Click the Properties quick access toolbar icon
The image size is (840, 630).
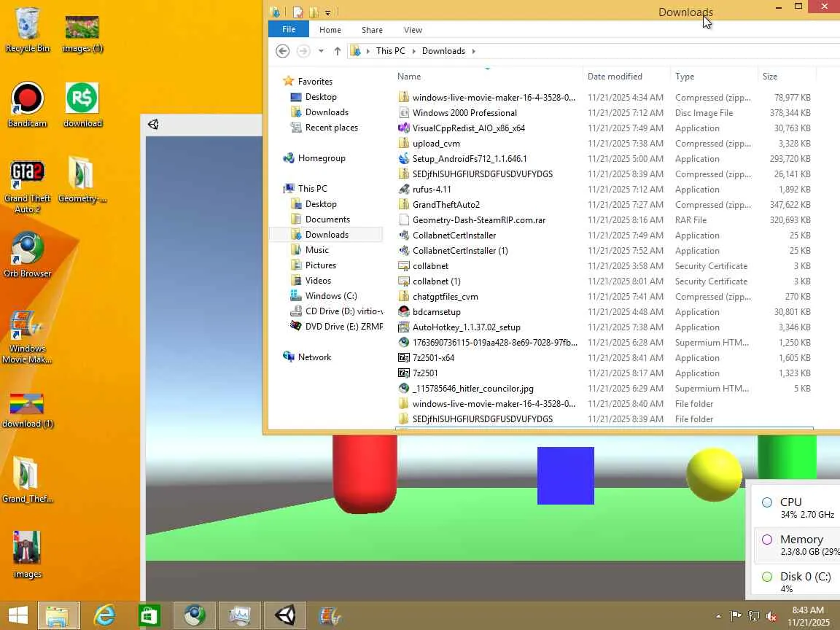(297, 12)
